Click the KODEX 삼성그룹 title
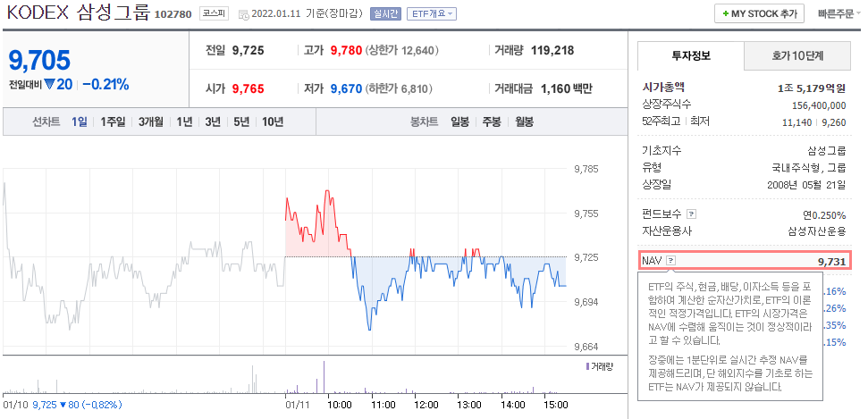Viewport: 868px width, 419px height. [78, 13]
